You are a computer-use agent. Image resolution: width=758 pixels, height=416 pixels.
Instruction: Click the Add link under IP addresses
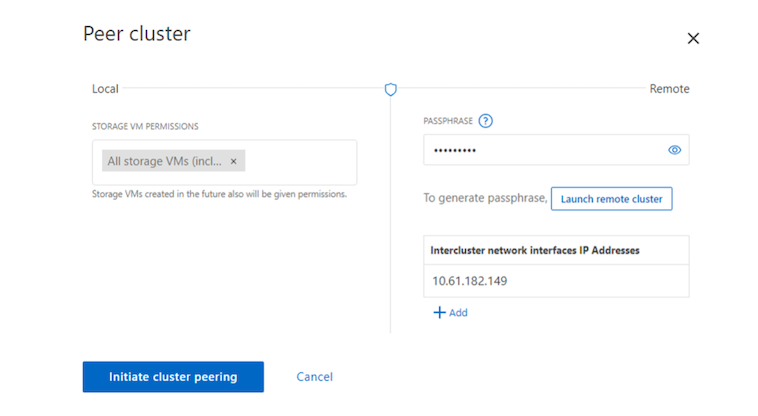[x=458, y=312]
